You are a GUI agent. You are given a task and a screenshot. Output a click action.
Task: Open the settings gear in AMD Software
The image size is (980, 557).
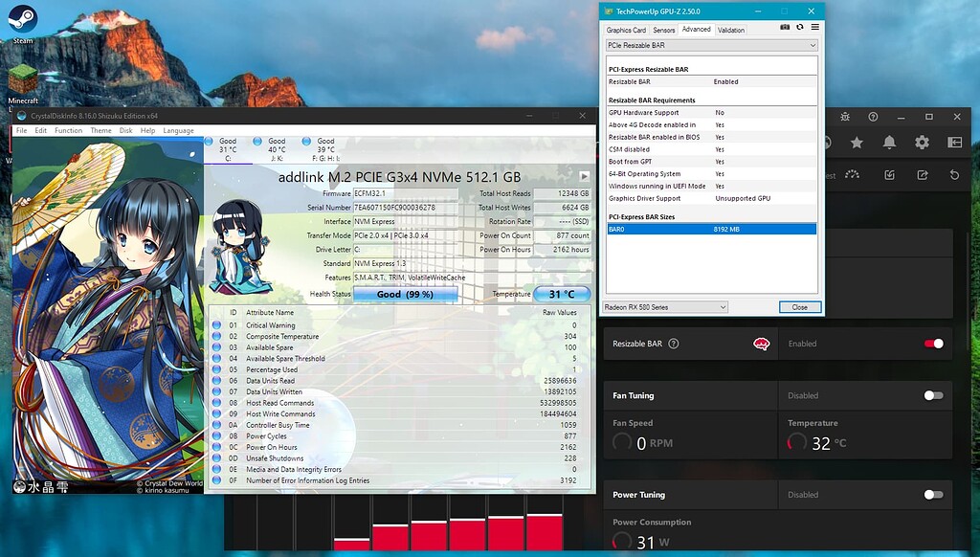(922, 143)
